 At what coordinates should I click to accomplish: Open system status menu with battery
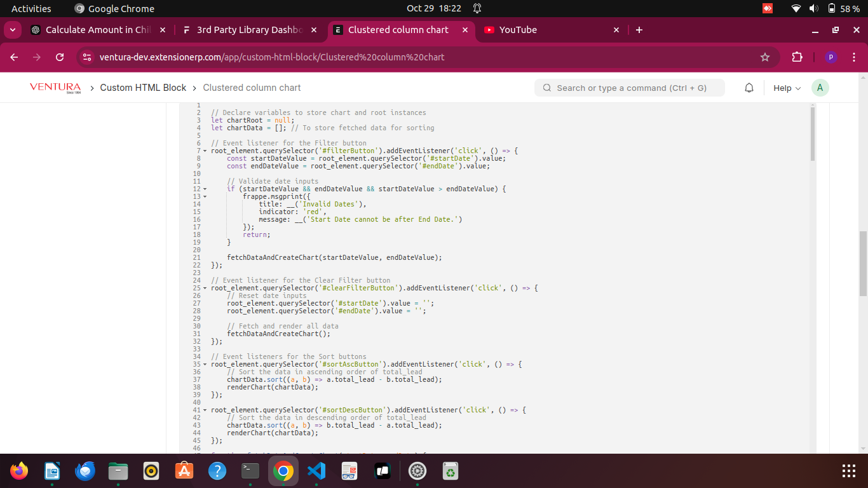(825, 8)
